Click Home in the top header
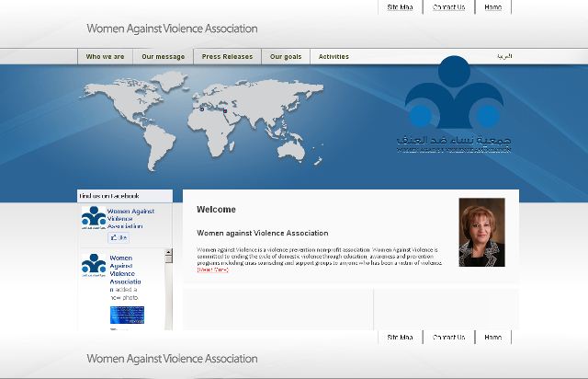The height and width of the screenshot is (379, 588). tap(493, 7)
